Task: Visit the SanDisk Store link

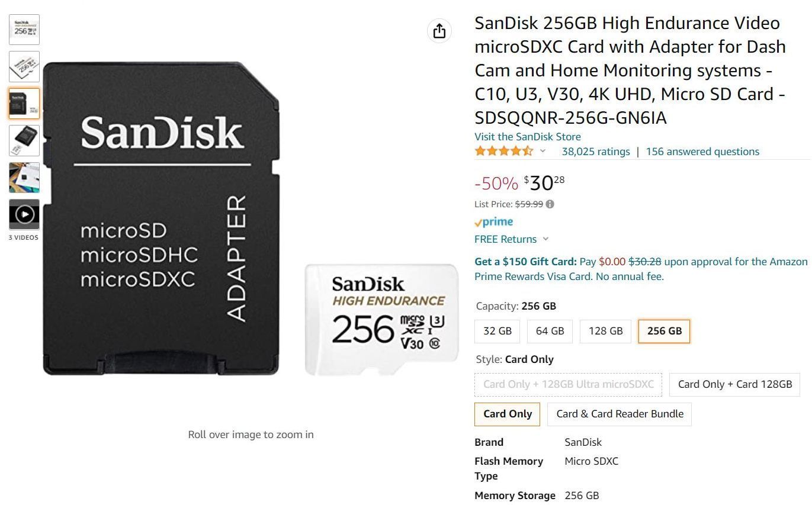Action: click(x=527, y=136)
